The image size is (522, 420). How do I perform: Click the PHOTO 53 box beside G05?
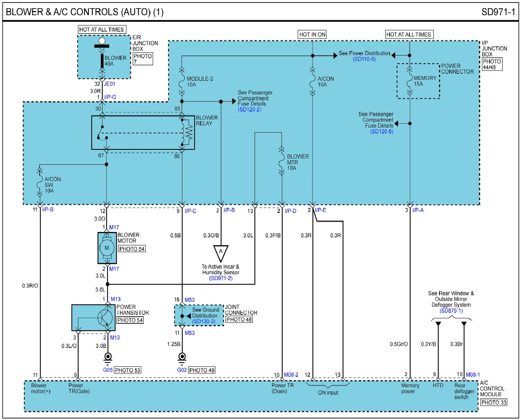(127, 370)
